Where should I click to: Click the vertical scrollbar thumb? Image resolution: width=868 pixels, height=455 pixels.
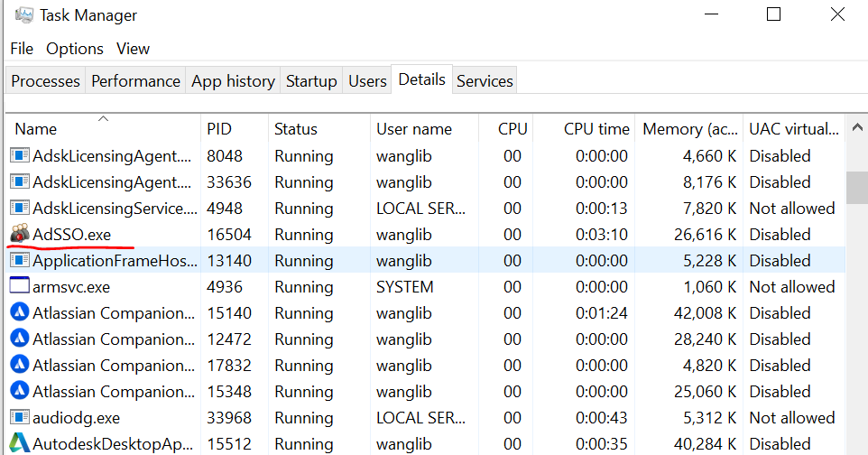click(x=857, y=188)
